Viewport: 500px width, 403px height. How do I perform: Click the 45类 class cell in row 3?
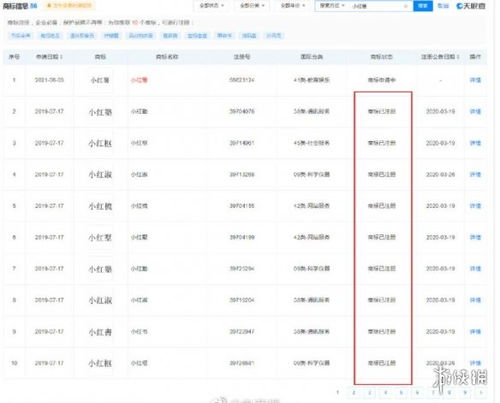pos(311,143)
